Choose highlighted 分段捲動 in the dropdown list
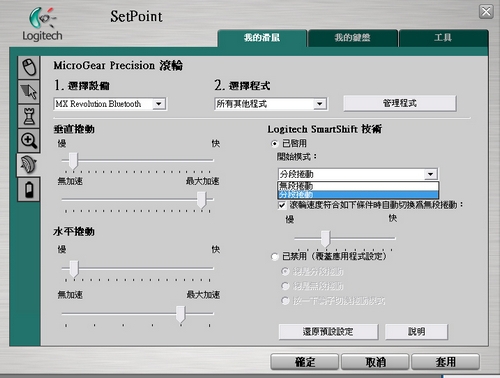 (x=358, y=194)
